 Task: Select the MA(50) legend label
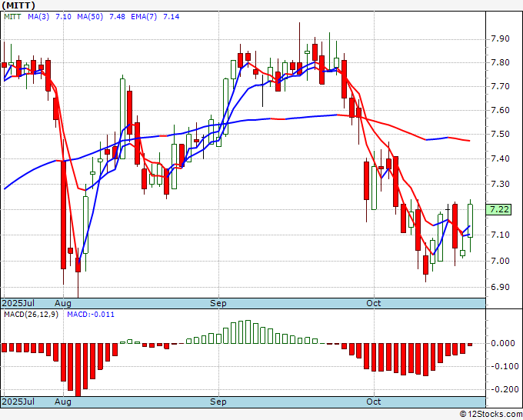pyautogui.click(x=90, y=16)
